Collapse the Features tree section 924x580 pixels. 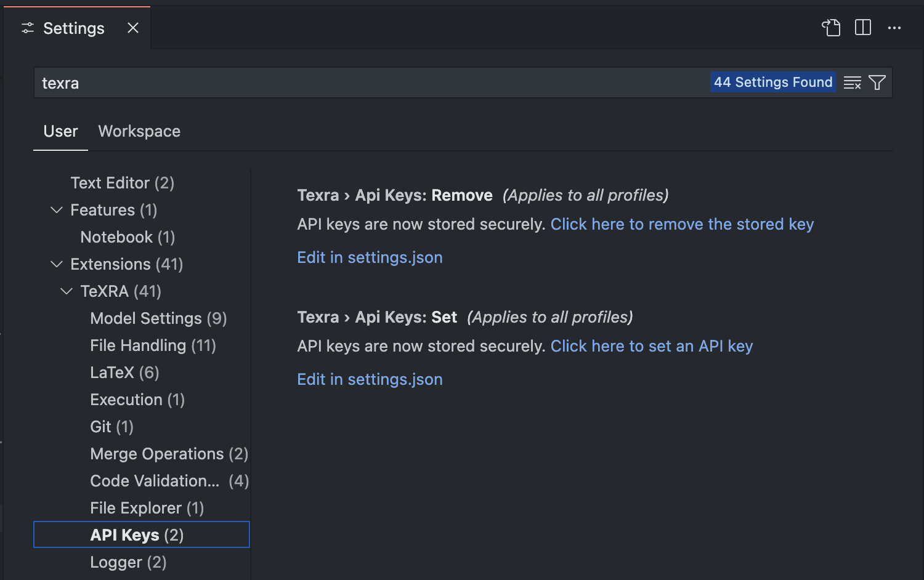pos(57,210)
